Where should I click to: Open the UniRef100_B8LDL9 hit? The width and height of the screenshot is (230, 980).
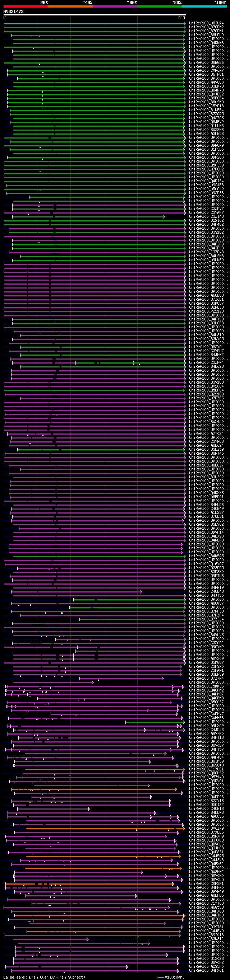pos(206,35)
